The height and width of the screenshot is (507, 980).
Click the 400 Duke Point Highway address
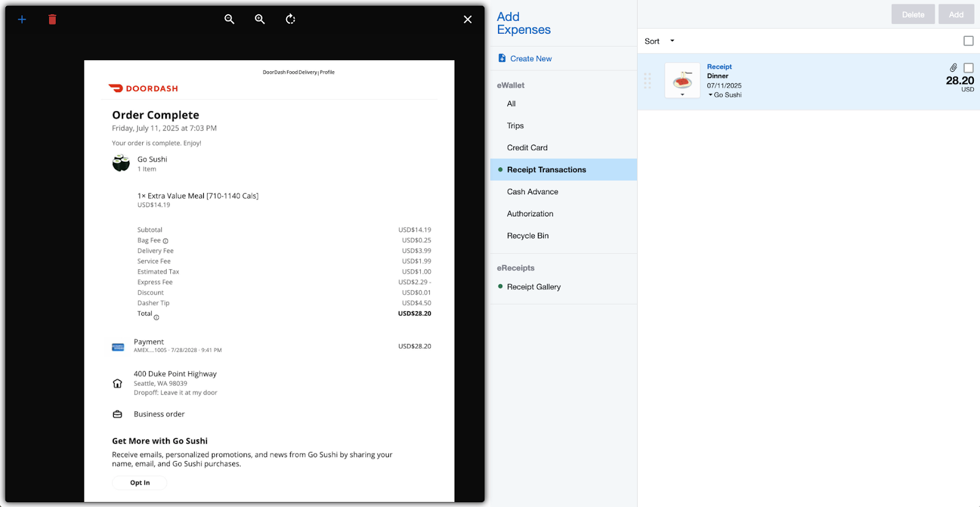pos(175,374)
